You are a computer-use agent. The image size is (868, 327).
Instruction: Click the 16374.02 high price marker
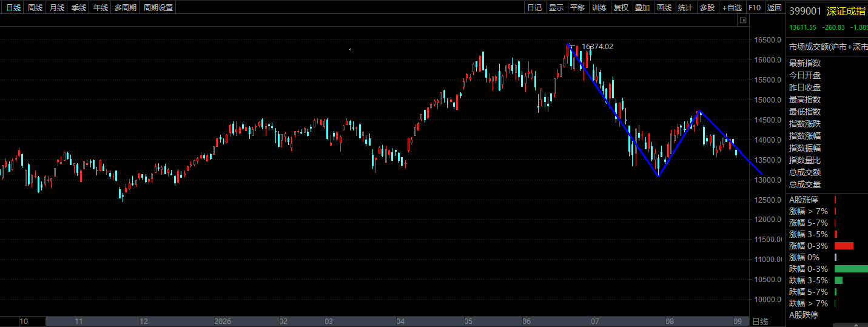(597, 46)
